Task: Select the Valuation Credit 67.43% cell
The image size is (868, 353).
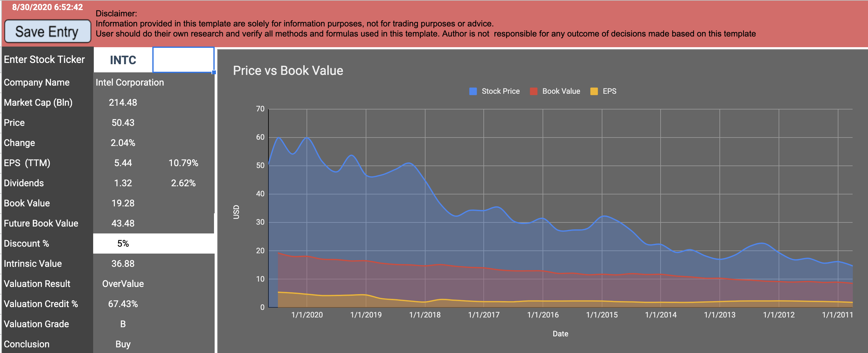Action: [123, 304]
